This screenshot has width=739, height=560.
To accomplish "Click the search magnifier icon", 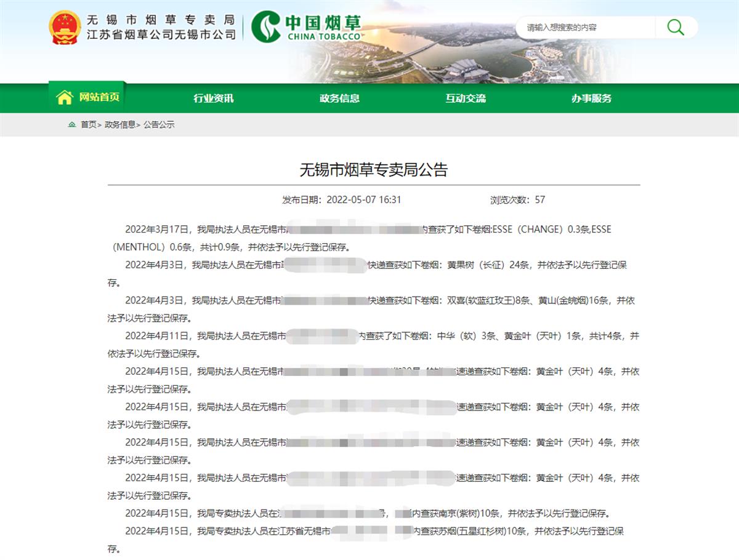I will tap(676, 27).
